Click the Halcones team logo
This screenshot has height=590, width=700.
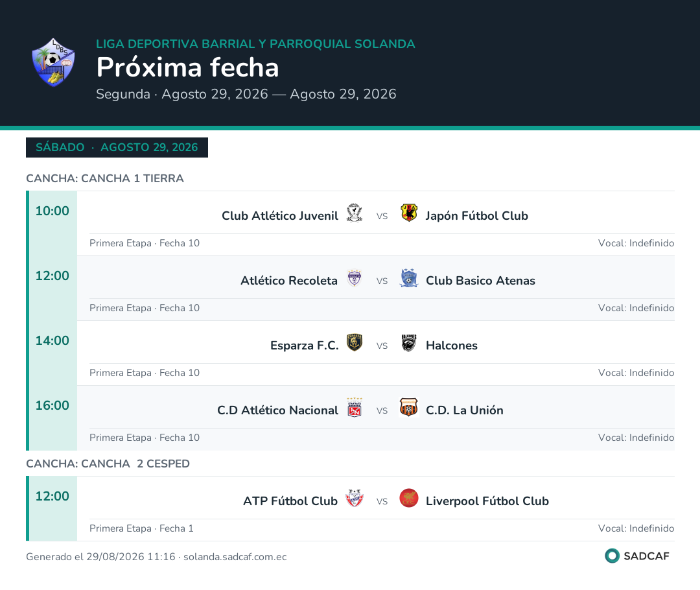tap(408, 342)
